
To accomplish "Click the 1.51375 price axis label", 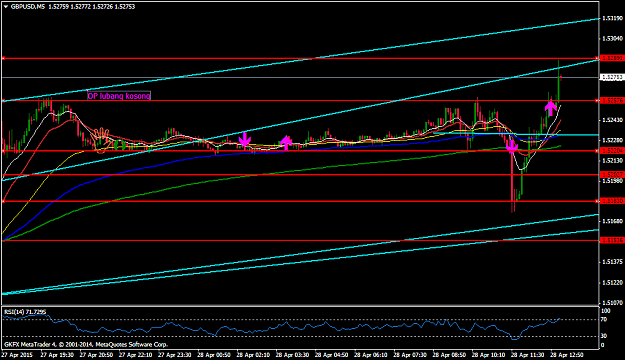I will 612,262.
